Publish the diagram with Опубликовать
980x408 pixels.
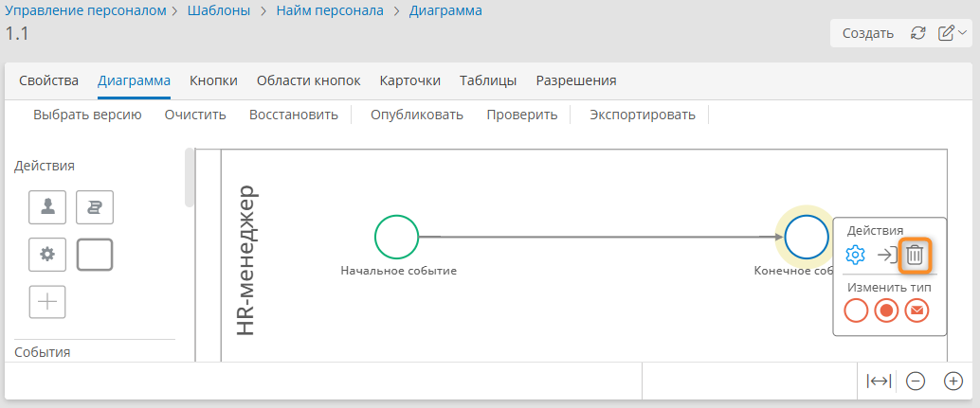tap(417, 115)
